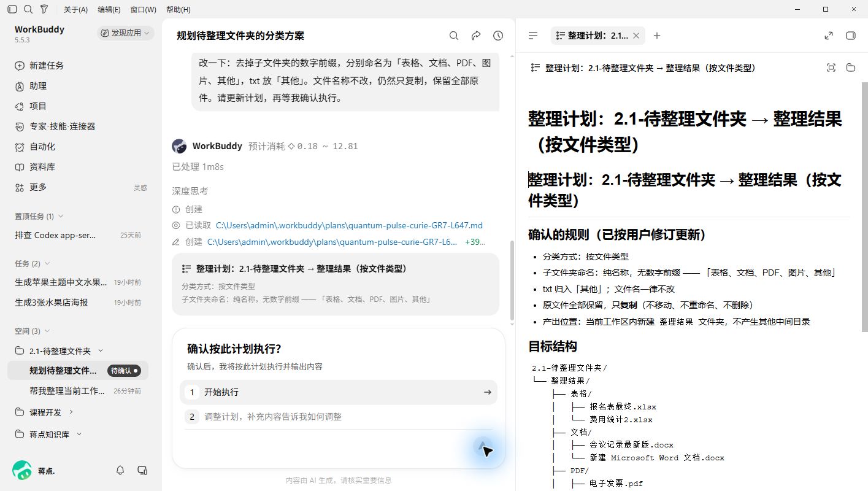Expand the document panel to fullscreen
The image size is (868, 491).
point(829,36)
